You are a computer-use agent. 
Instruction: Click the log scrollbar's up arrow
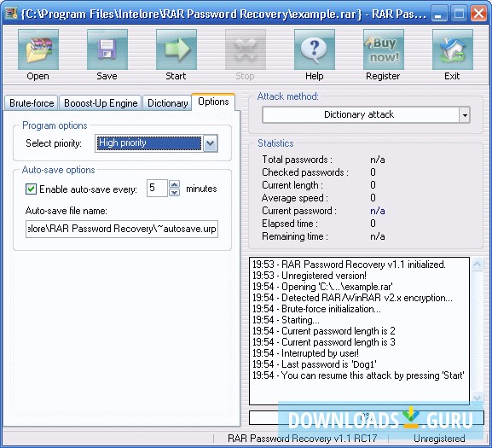pos(477,265)
